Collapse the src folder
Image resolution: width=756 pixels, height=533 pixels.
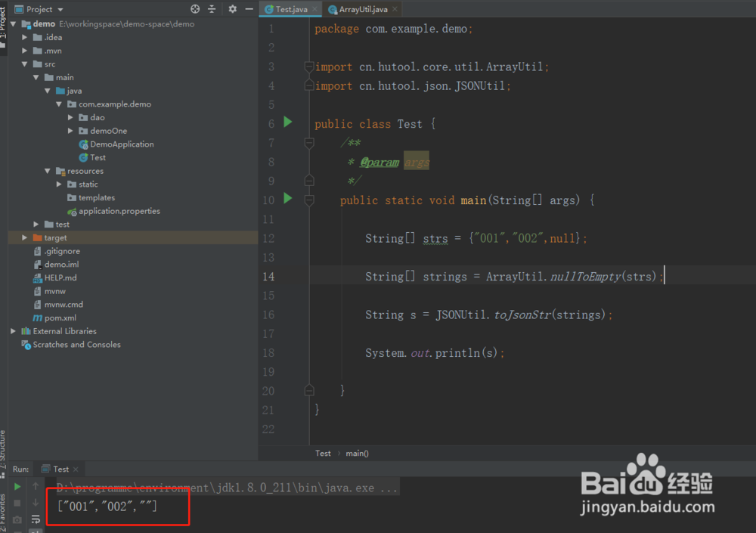click(25, 64)
